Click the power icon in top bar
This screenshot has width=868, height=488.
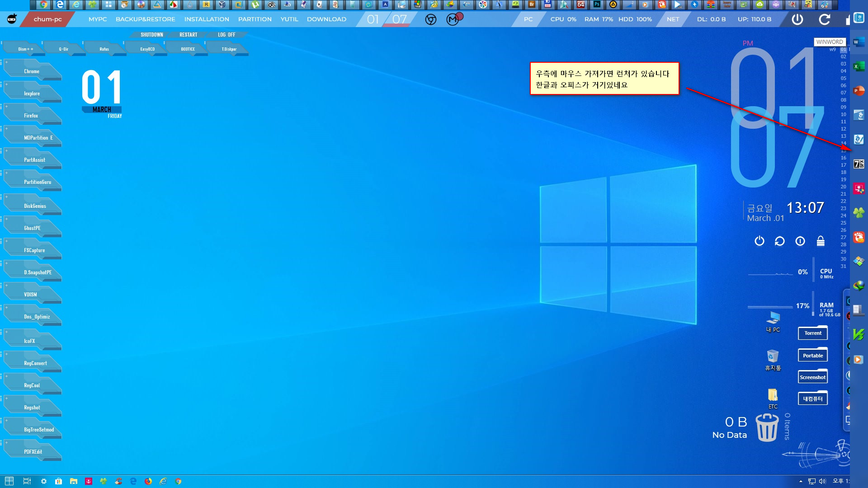tap(797, 19)
